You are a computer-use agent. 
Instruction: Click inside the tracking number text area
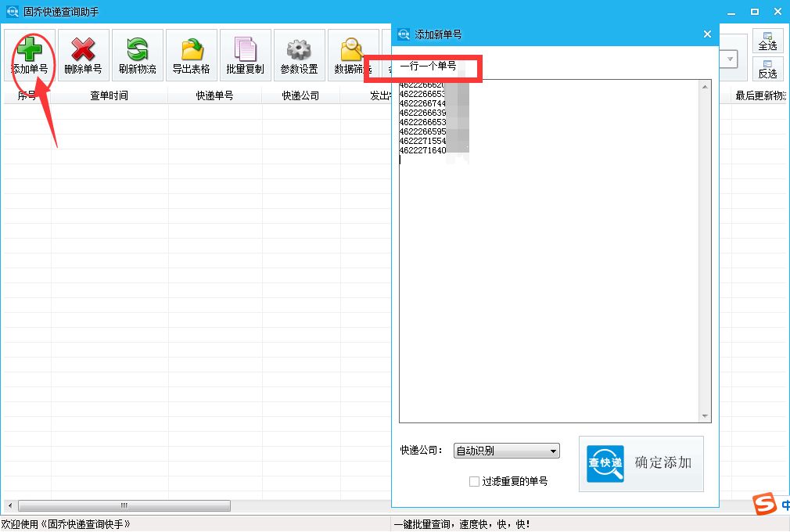click(549, 251)
